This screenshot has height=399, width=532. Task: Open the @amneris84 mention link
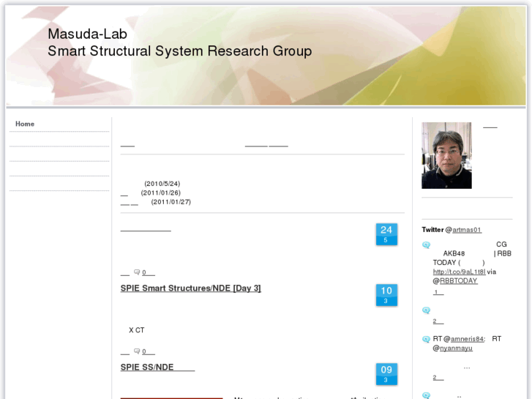pos(467,339)
